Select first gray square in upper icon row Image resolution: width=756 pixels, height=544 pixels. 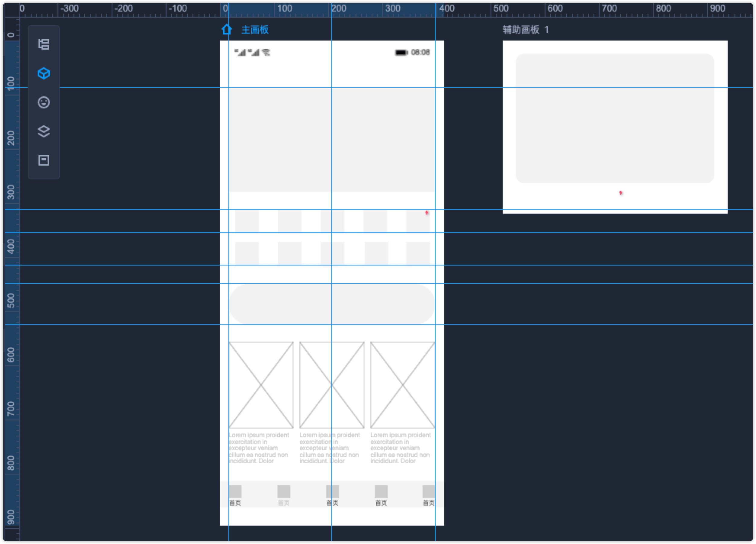pyautogui.click(x=247, y=221)
